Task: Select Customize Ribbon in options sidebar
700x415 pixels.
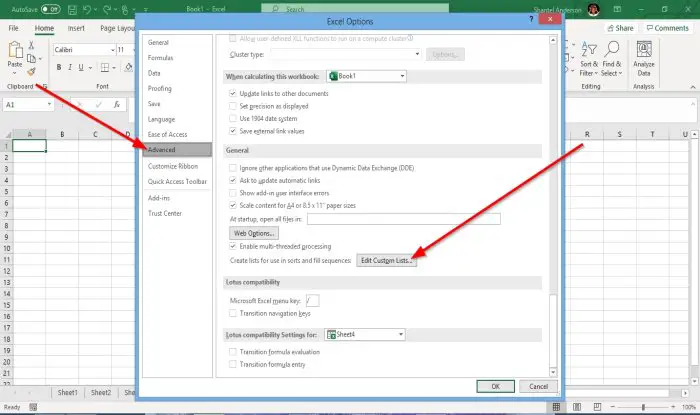Action: [173, 166]
